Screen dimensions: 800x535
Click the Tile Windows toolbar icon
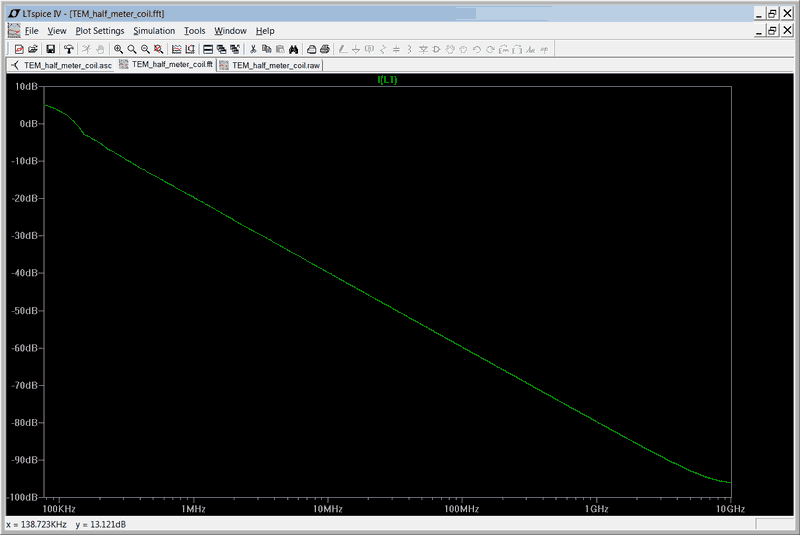[x=208, y=48]
